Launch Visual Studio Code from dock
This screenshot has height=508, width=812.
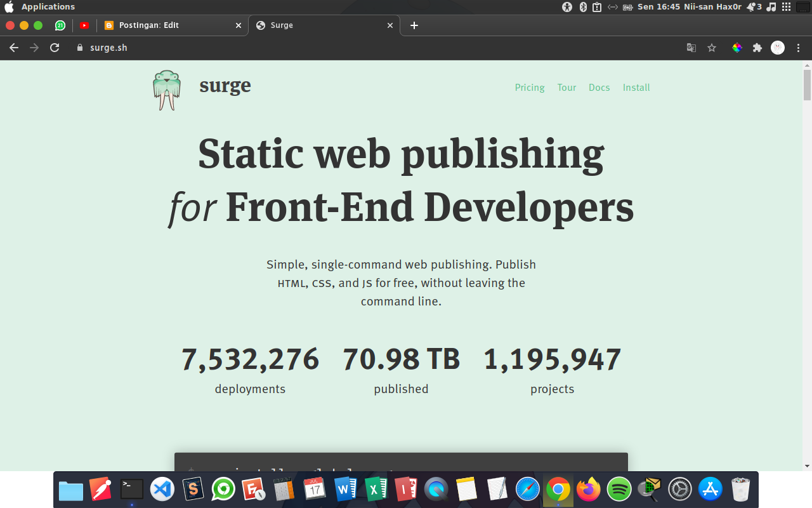tap(162, 490)
